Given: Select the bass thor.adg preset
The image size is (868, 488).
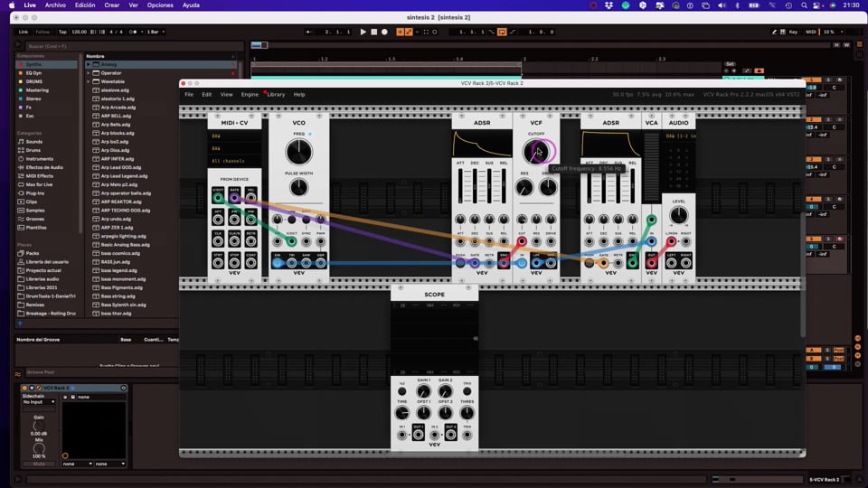Looking at the screenshot, I should 117,314.
